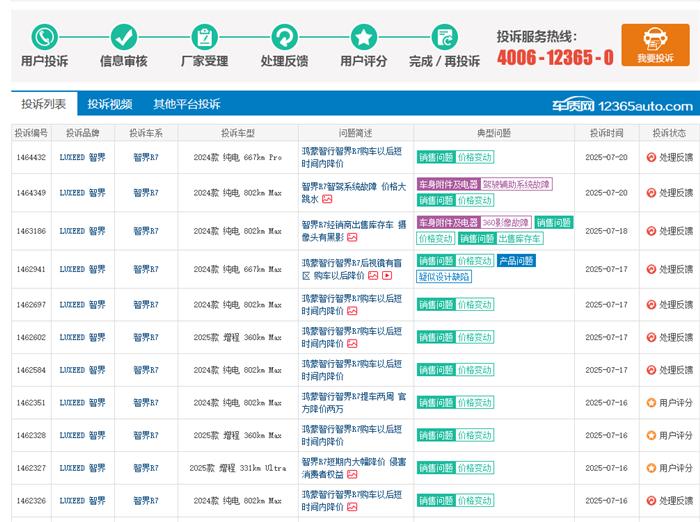Click the 车质网 12365auto.com logo
The width and height of the screenshot is (700, 522).
[x=622, y=105]
